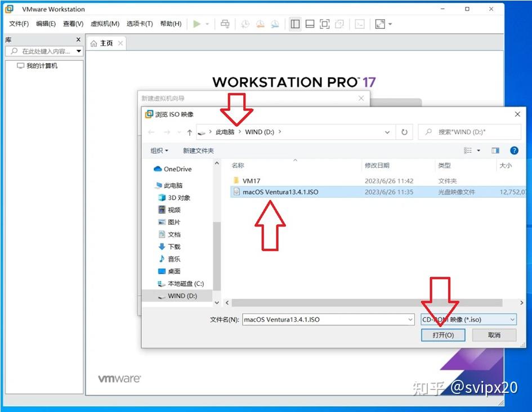Image resolution: width=532 pixels, height=412 pixels.
Task: Click the 名称 column header
Action: [238, 165]
